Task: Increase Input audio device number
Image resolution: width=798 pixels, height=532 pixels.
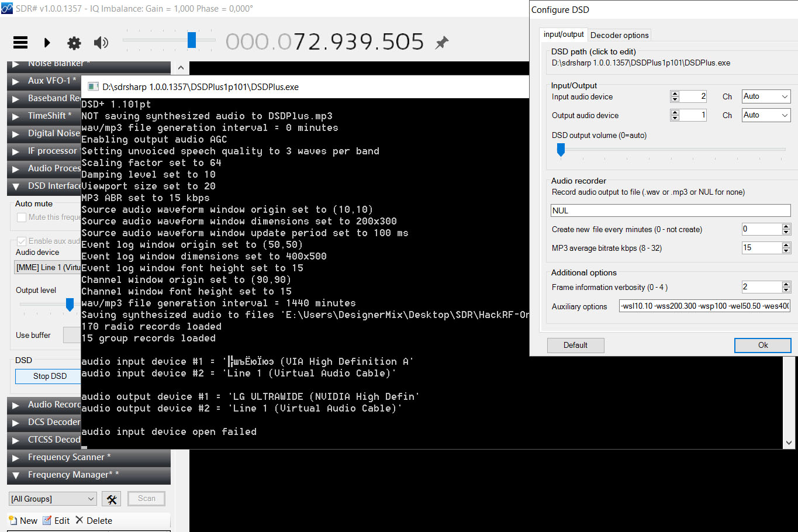Action: (x=675, y=94)
